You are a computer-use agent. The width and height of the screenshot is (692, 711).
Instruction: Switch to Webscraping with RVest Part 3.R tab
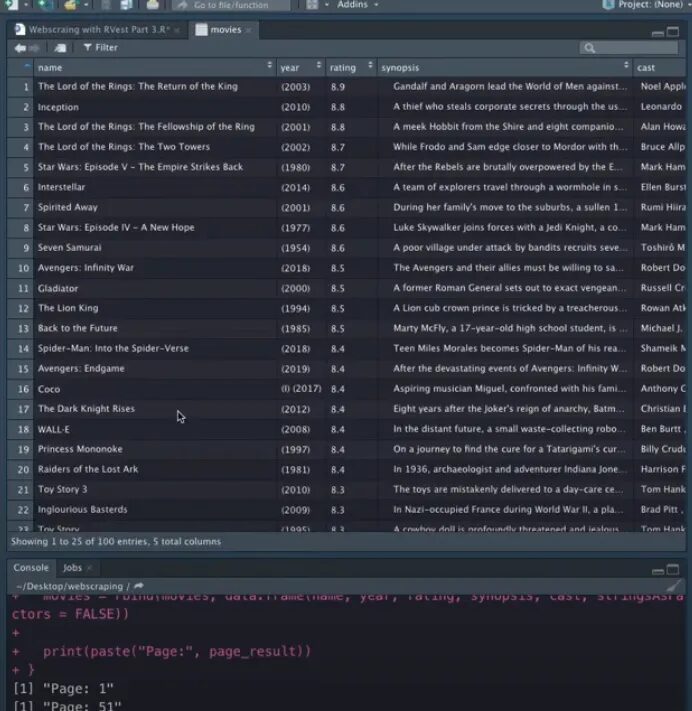tap(98, 30)
